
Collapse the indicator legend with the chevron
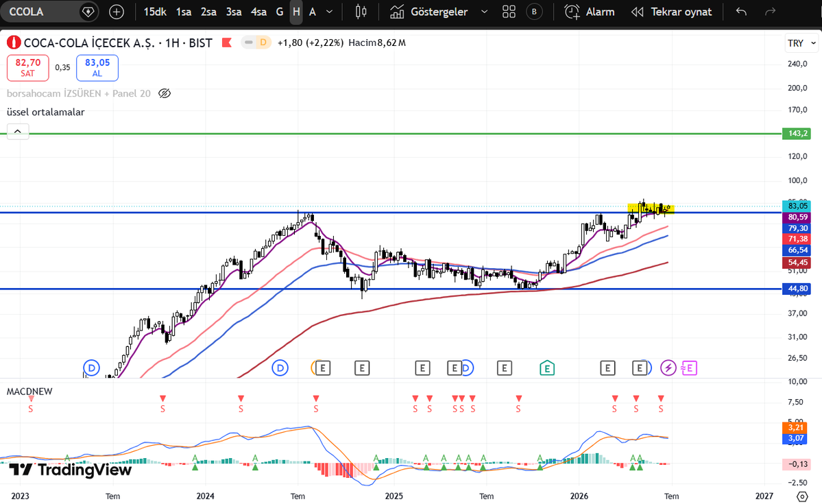pyautogui.click(x=18, y=131)
